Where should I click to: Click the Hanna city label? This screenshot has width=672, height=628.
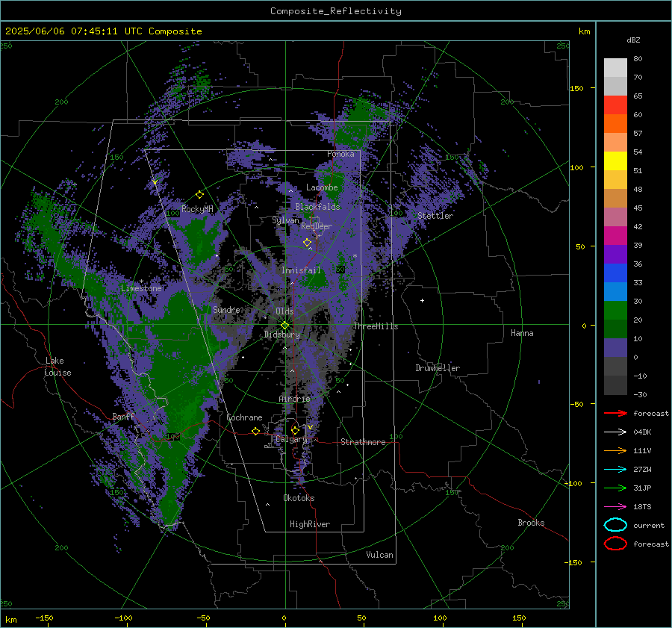pyautogui.click(x=522, y=333)
